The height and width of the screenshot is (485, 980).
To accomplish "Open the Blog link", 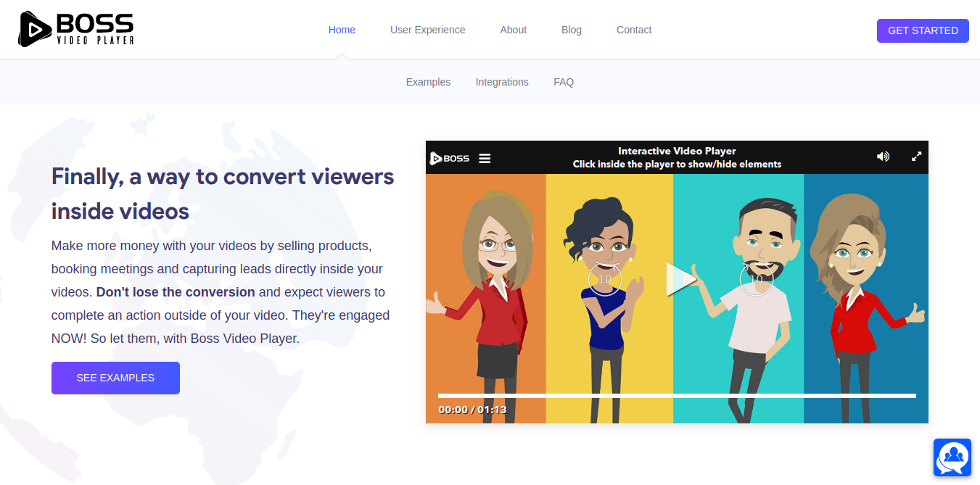I will tap(571, 30).
